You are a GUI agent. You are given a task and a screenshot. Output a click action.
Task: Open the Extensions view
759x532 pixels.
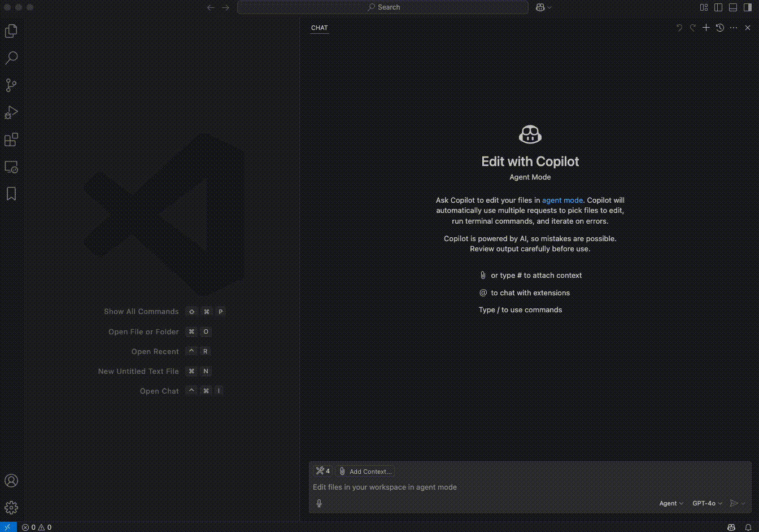click(x=11, y=139)
